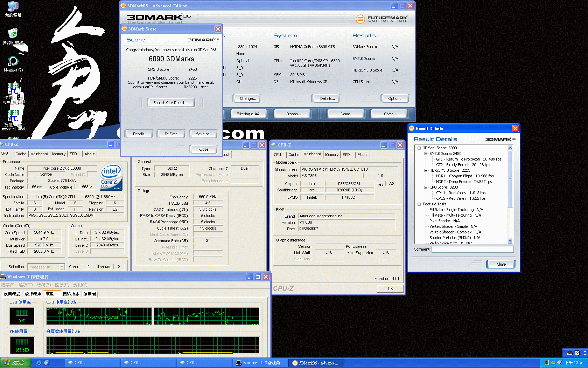Open About tab in right CPU-Z window
This screenshot has width=588, height=368.
[363, 155]
